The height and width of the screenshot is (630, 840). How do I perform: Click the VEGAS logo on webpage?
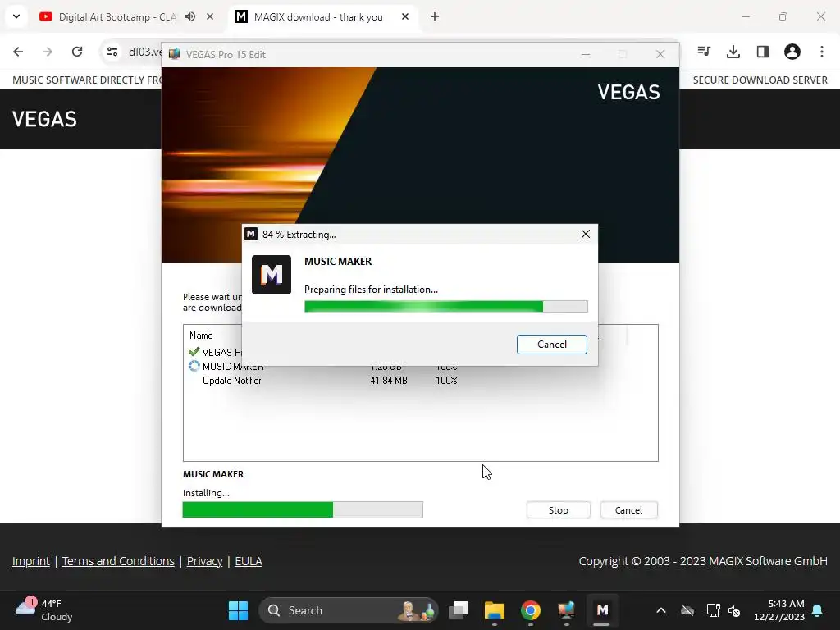pos(44,119)
